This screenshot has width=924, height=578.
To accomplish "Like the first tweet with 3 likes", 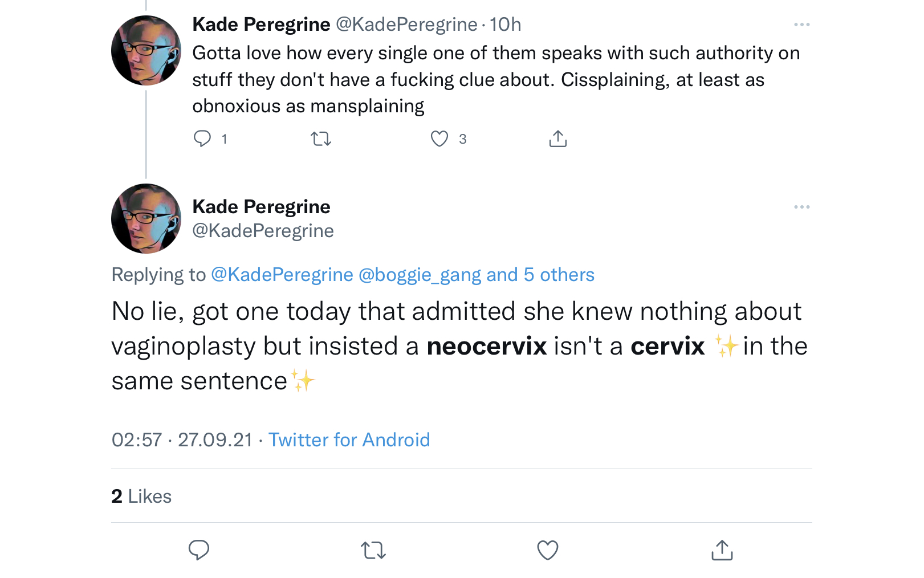I will 439,139.
